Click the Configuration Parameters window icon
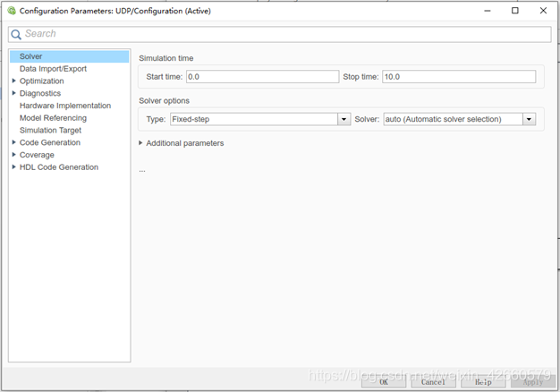This screenshot has width=560, height=392. click(12, 11)
